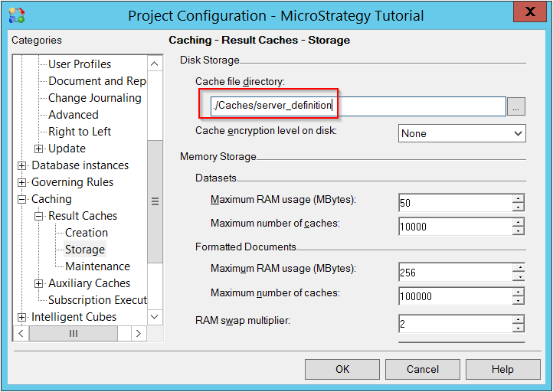Decrease Datasets maximum number of caches
This screenshot has width=553, height=392.
pos(519,230)
